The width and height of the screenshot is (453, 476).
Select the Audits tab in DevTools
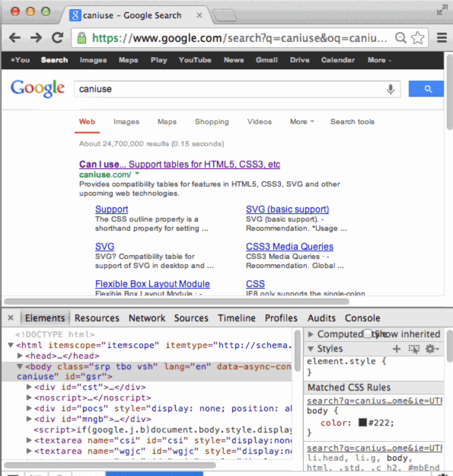321,318
